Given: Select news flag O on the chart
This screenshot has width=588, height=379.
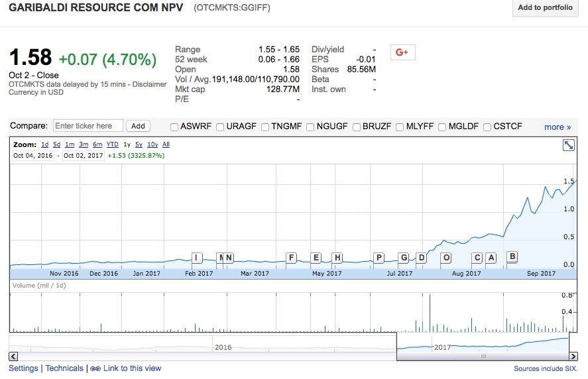Looking at the screenshot, I should [446, 258].
